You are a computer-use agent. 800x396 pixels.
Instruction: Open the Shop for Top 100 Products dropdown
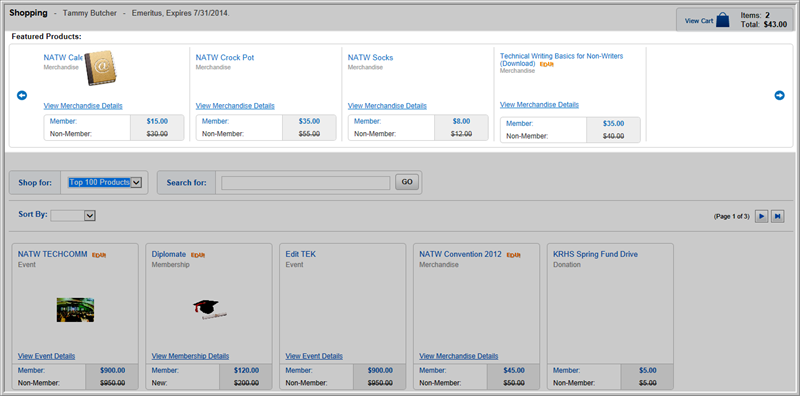pos(105,183)
